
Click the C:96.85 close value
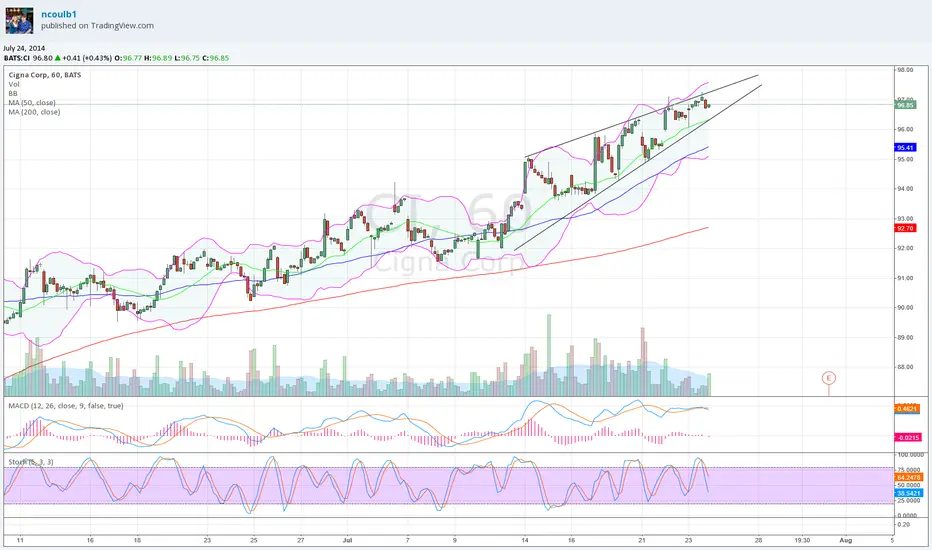[x=215, y=58]
